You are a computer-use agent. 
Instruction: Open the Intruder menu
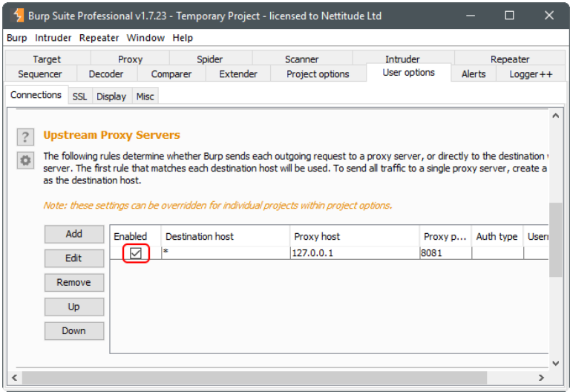(x=53, y=38)
